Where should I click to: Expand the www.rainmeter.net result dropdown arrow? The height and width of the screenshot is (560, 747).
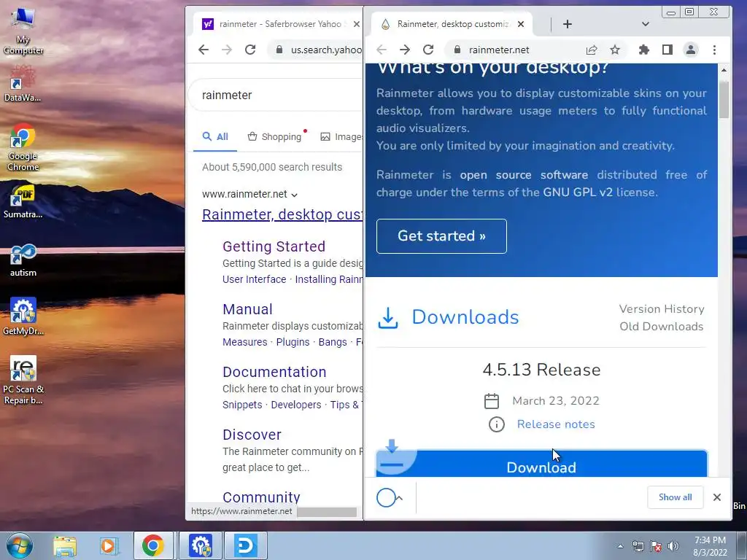point(295,194)
